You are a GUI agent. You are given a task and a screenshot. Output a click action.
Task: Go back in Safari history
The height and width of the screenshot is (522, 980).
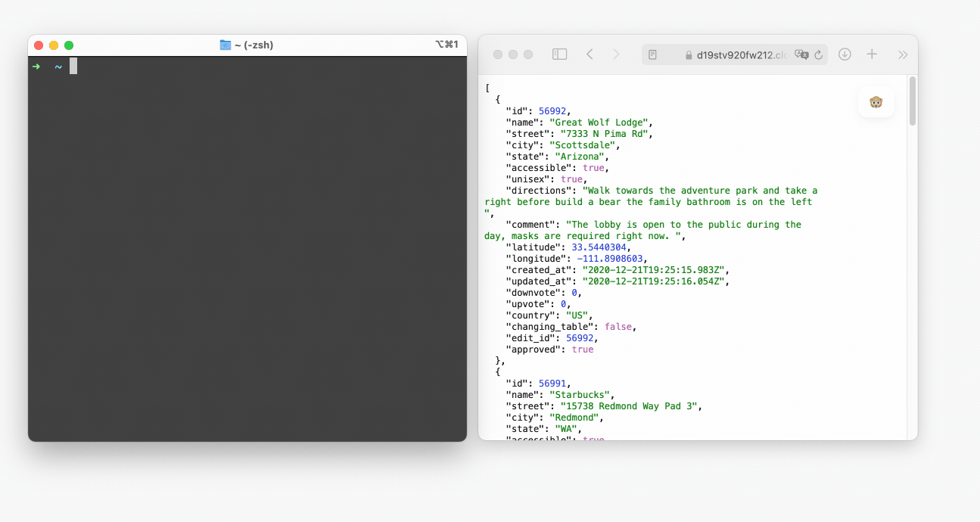[590, 54]
